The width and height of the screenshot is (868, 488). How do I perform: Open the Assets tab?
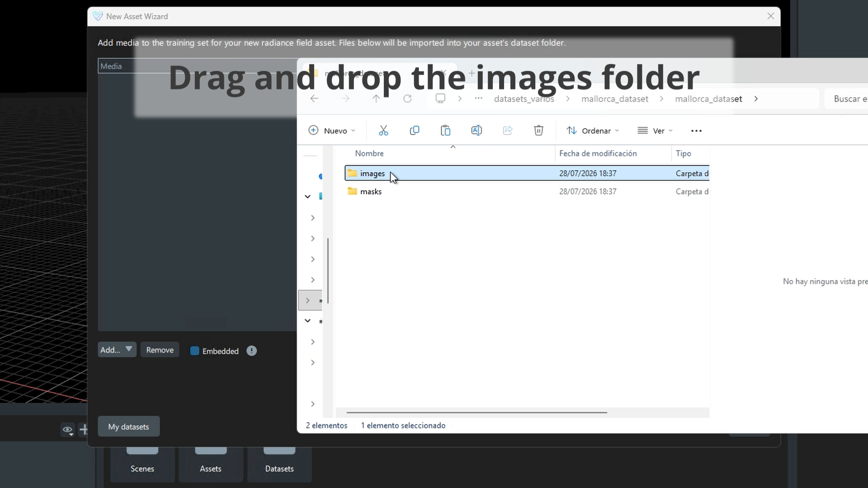[x=211, y=465]
